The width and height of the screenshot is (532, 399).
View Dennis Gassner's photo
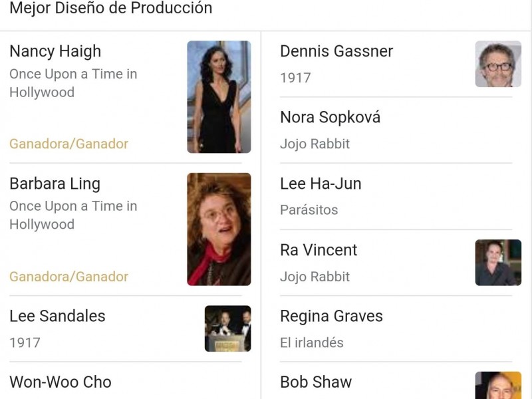[498, 65]
